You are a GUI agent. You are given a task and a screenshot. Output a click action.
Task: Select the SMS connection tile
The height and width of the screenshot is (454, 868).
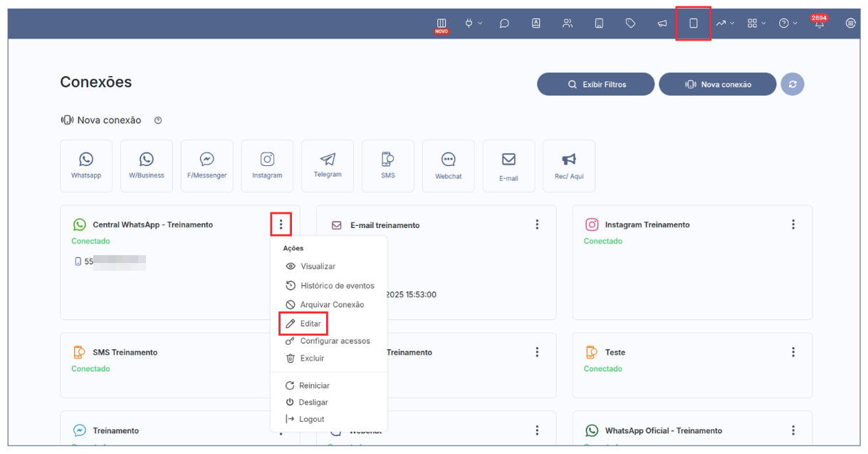(x=387, y=165)
